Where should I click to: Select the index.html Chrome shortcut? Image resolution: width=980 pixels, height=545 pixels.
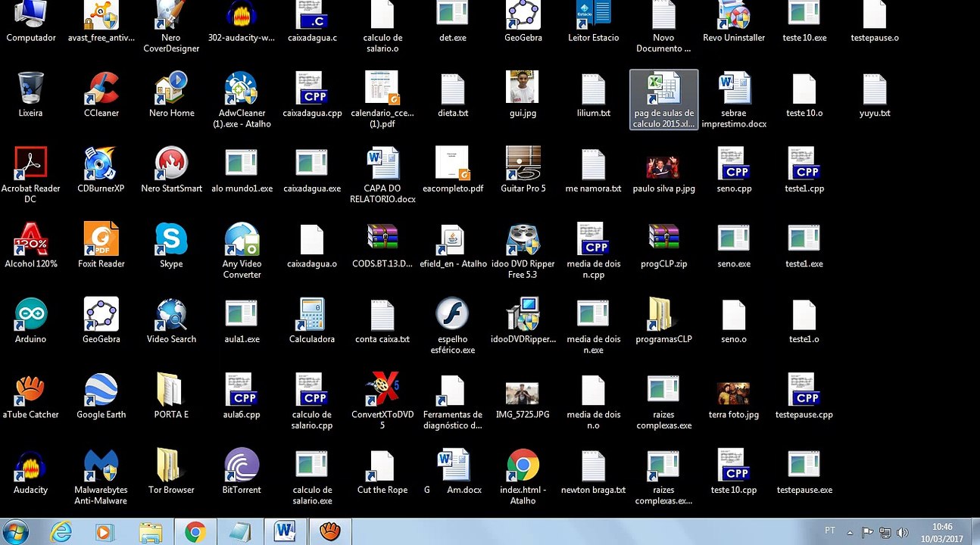click(523, 477)
